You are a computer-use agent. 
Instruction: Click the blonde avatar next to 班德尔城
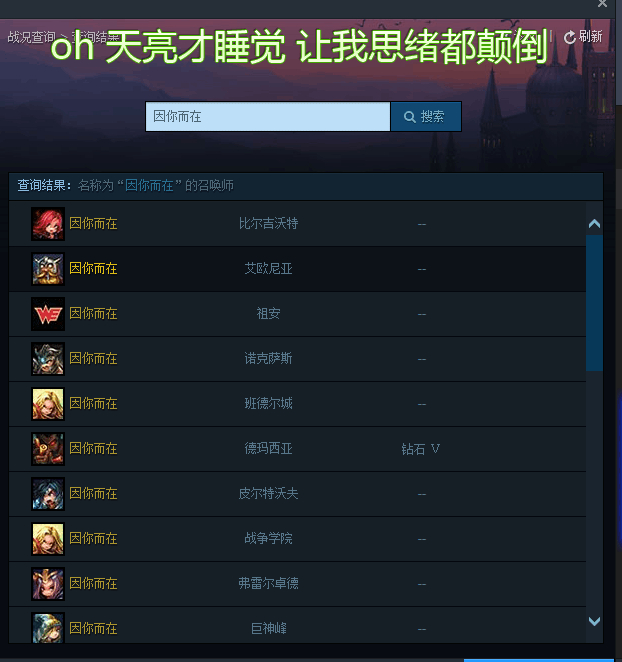[x=48, y=404]
